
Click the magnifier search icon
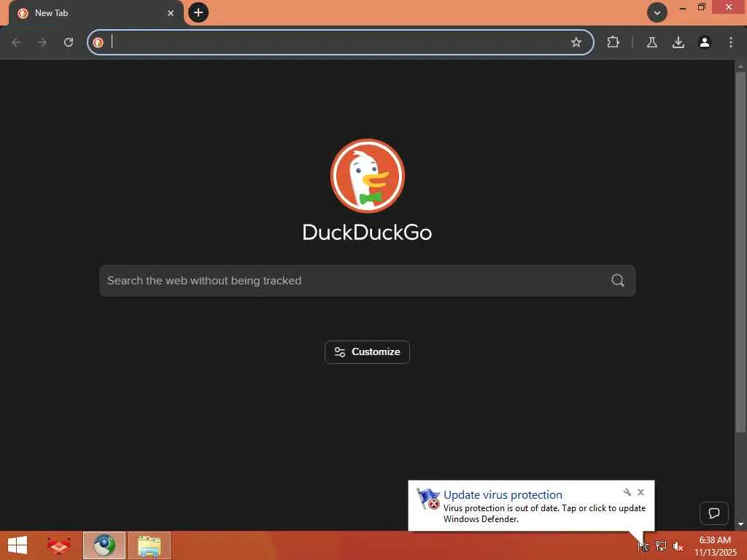tap(617, 281)
